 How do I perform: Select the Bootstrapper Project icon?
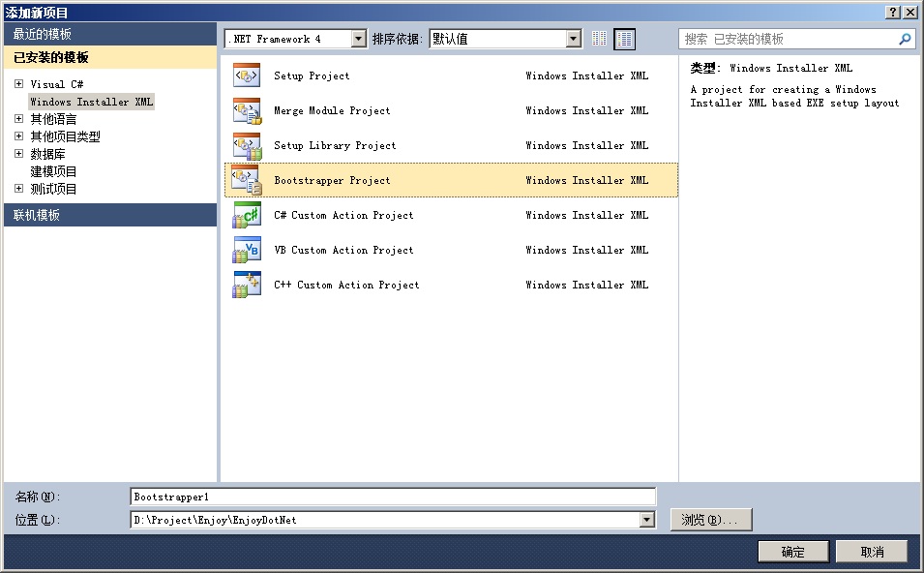[247, 180]
